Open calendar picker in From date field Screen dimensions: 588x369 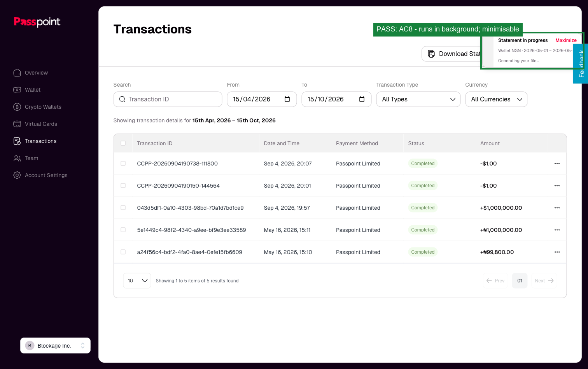(287, 99)
